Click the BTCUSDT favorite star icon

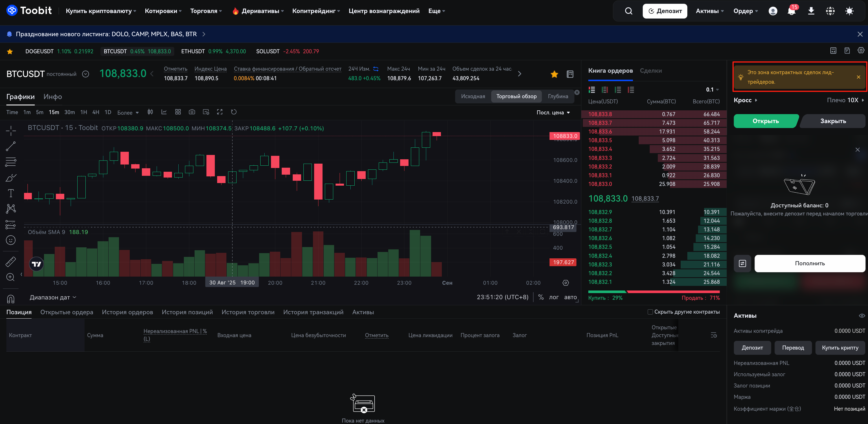[554, 74]
